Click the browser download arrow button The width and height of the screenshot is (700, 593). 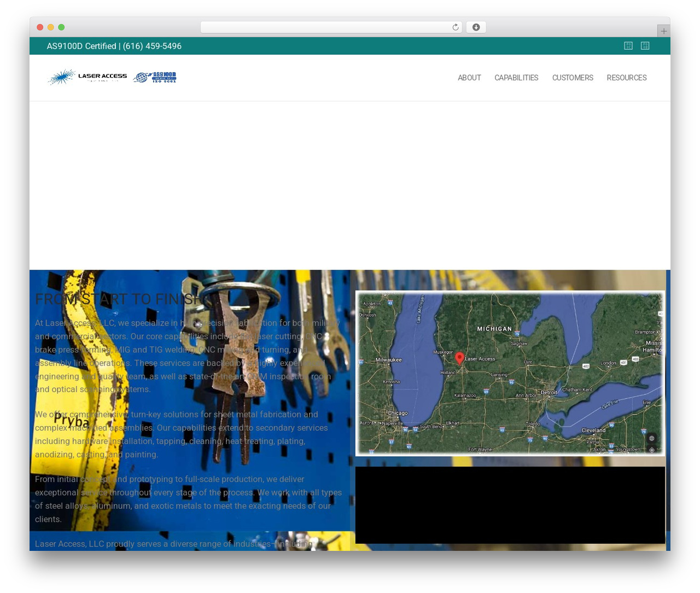pyautogui.click(x=476, y=27)
